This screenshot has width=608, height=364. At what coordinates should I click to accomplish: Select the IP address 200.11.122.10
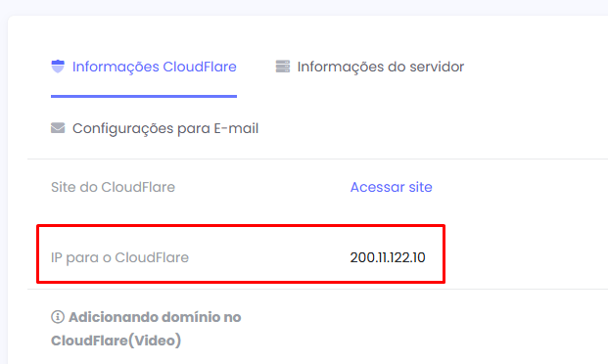coord(388,257)
